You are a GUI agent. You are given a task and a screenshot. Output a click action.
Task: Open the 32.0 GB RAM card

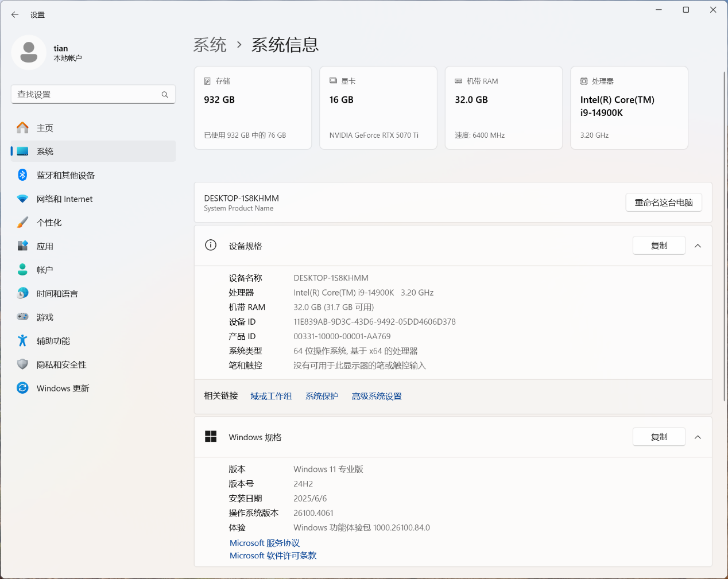(504, 108)
